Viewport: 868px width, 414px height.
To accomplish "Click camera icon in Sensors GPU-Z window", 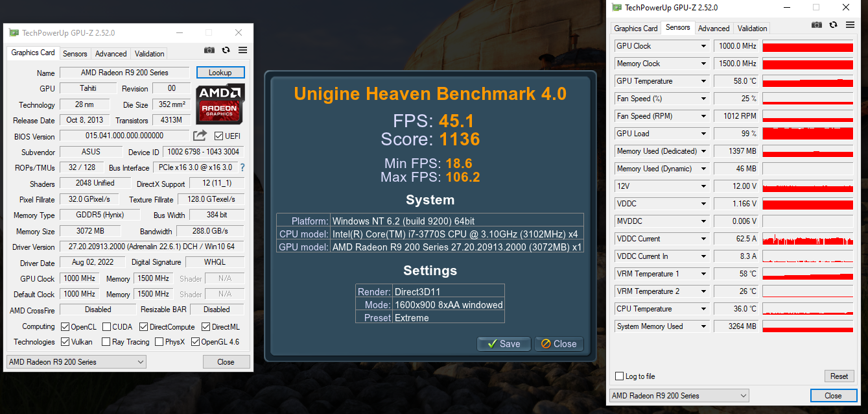I will 817,25.
